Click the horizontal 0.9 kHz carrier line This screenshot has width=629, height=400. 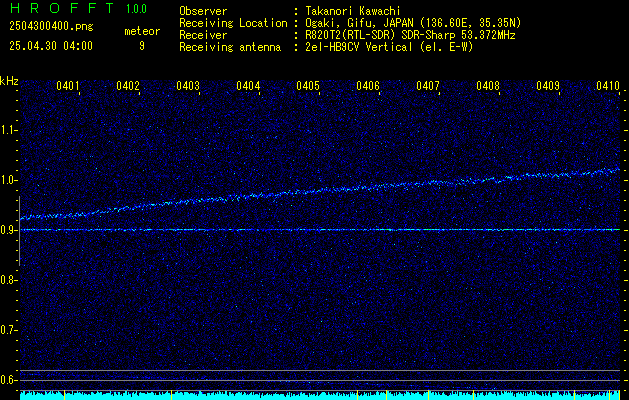pyautogui.click(x=320, y=230)
